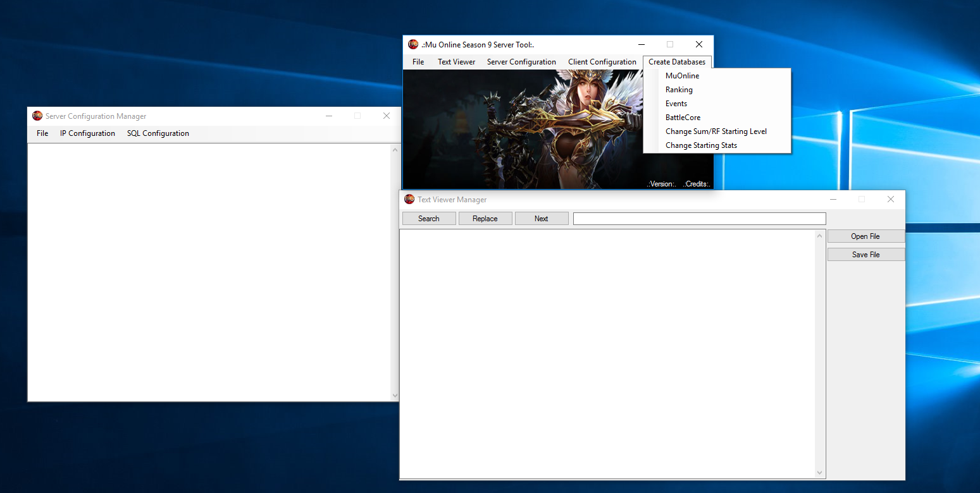The height and width of the screenshot is (493, 980).
Task: Minimize the Text Viewer Manager window
Action: click(833, 199)
